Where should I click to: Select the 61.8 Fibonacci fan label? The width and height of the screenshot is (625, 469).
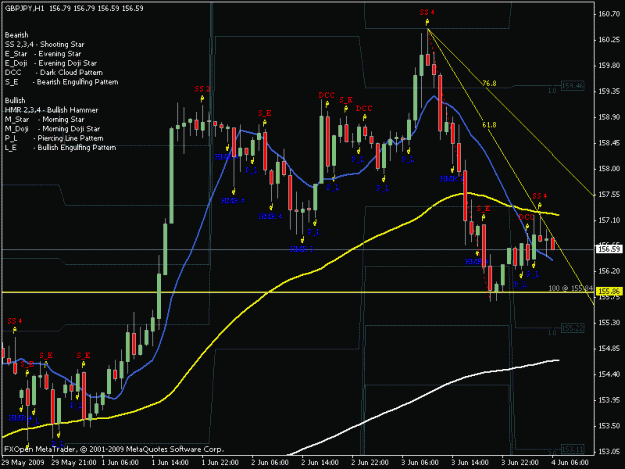(489, 125)
